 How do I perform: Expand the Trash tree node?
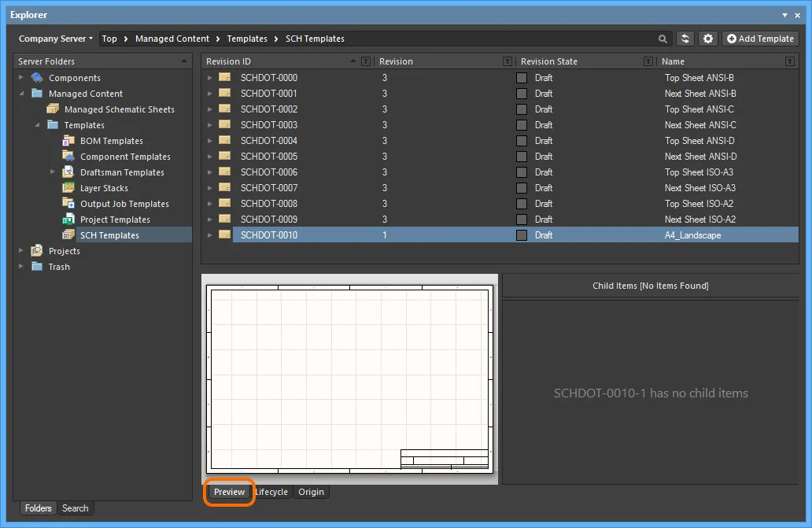21,266
